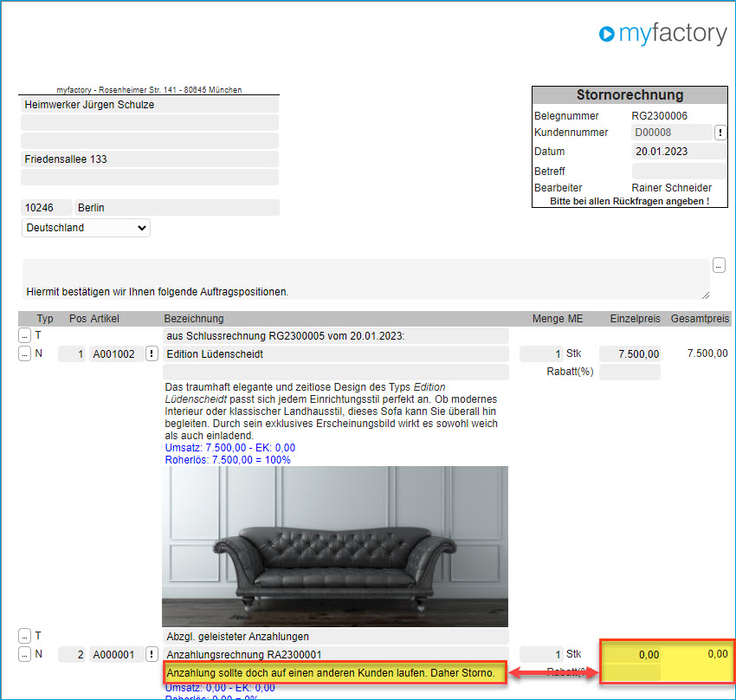Click the empty field below 'Edition Lüdenscheidt'

[x=336, y=372]
